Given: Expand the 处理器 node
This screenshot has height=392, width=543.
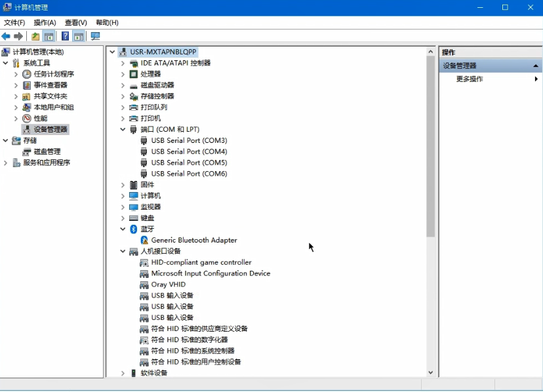Looking at the screenshot, I should pyautogui.click(x=123, y=74).
